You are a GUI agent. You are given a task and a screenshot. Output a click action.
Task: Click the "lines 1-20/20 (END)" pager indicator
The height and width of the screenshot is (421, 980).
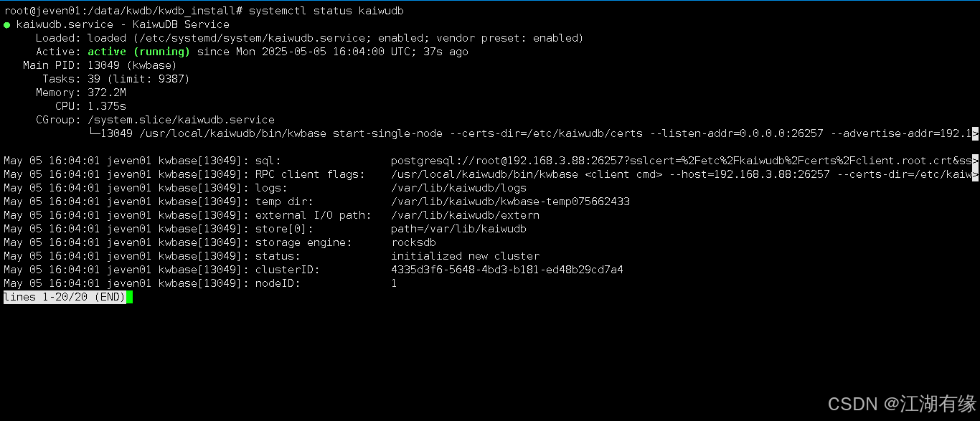pos(64,298)
